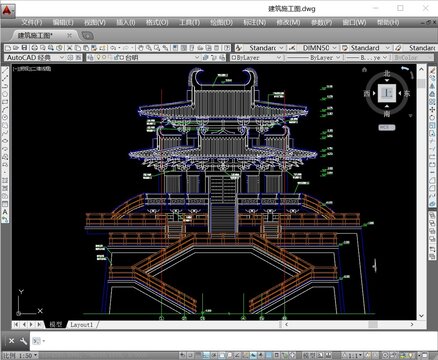Open the 标注(N) menu

point(255,23)
